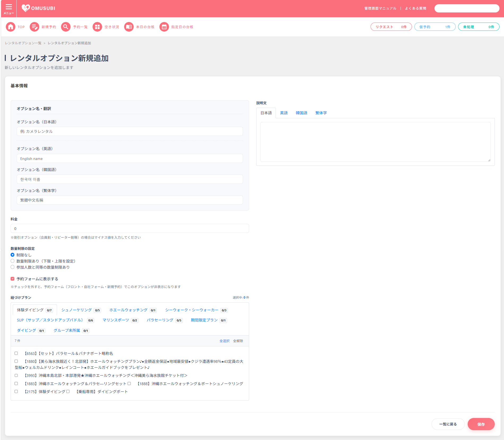Open 仮予約 1件 badge
This screenshot has width=504, height=440.
(x=435, y=27)
